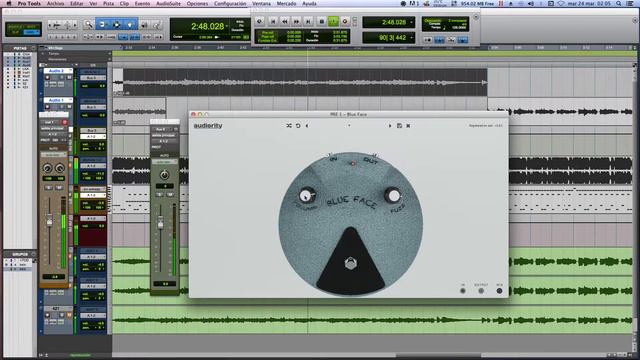
Task: Click the transport Record button
Action: point(345,22)
